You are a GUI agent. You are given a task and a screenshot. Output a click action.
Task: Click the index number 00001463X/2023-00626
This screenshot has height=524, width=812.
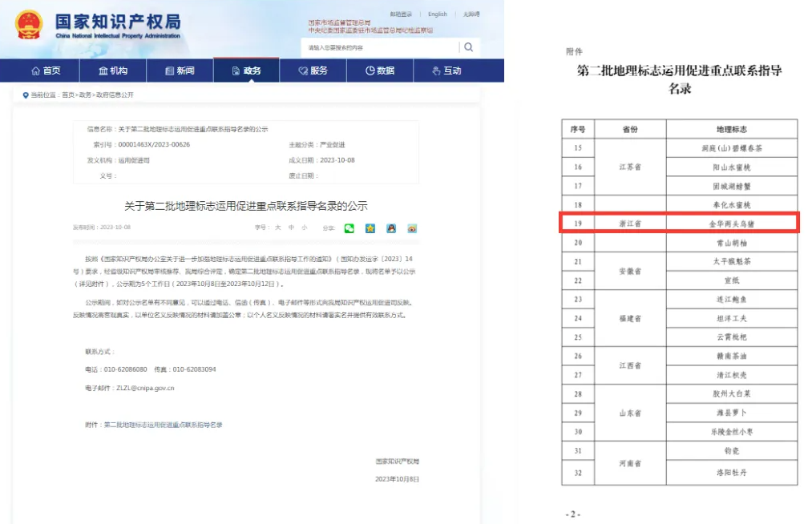point(155,144)
